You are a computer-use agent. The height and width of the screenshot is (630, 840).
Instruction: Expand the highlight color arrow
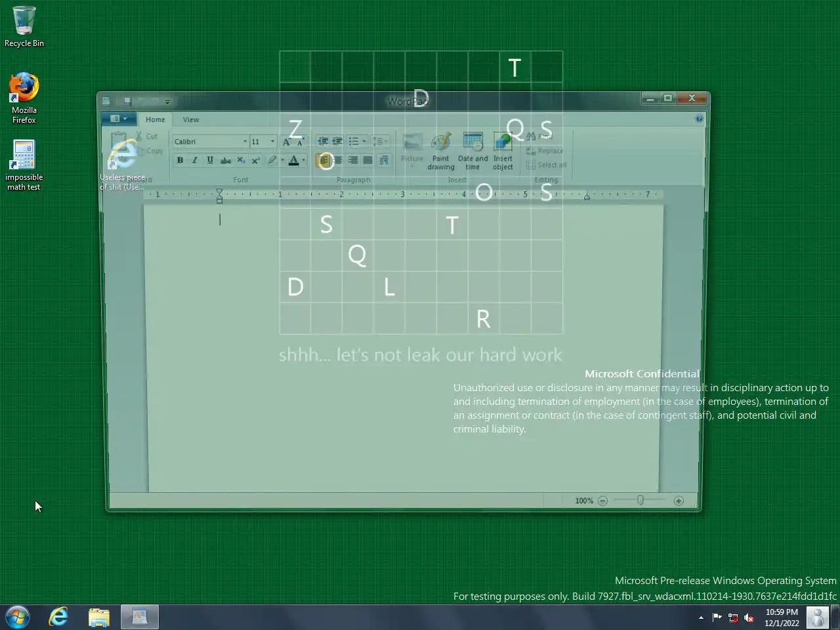coord(282,160)
